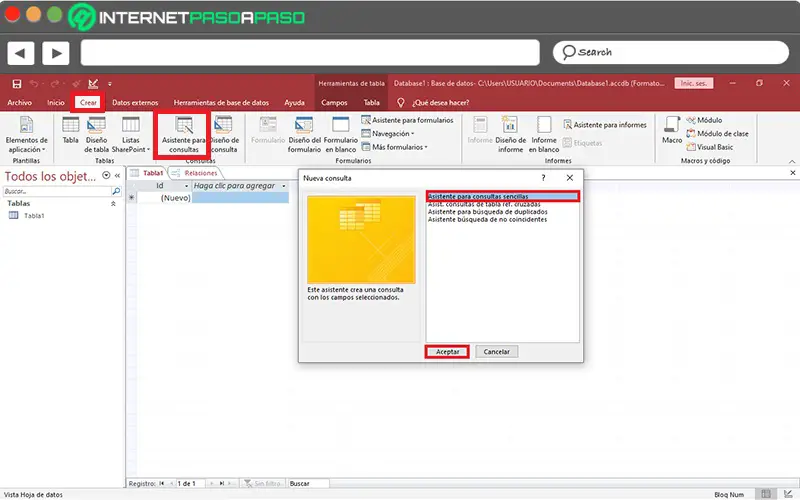Click the Inic. ses. sign-in button

pos(694,83)
